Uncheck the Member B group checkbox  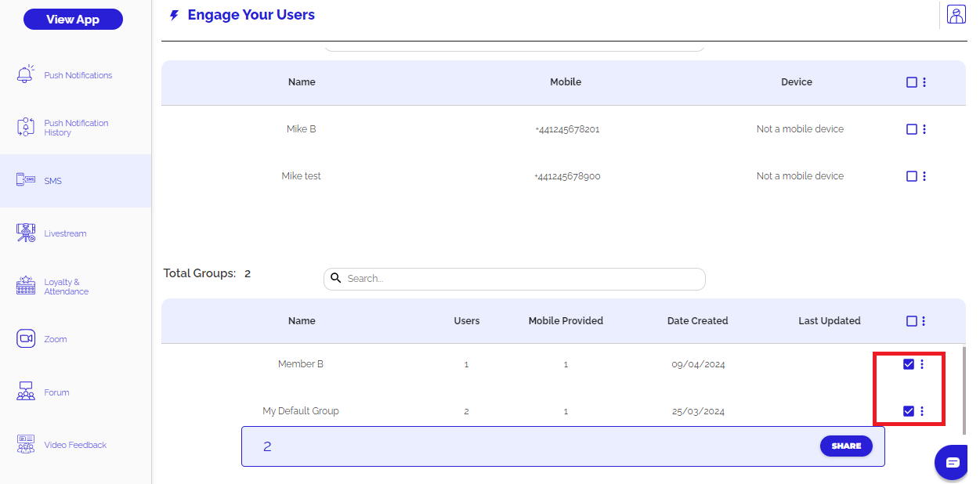point(909,364)
